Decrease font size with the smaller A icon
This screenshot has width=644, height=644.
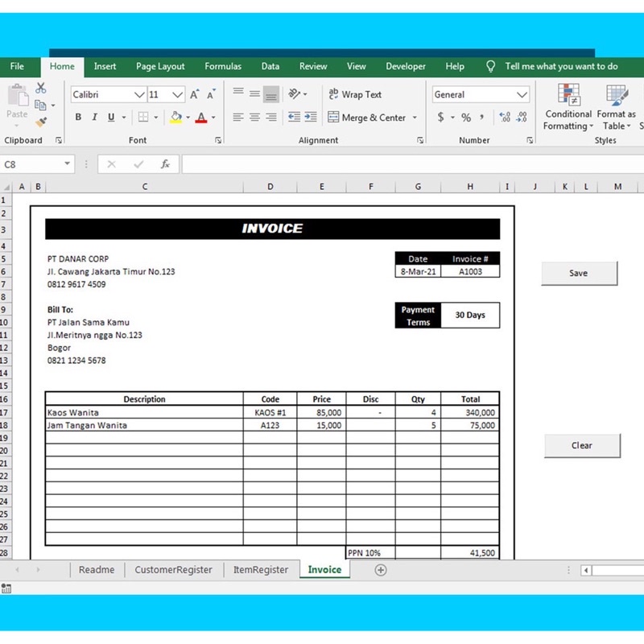pyautogui.click(x=211, y=94)
